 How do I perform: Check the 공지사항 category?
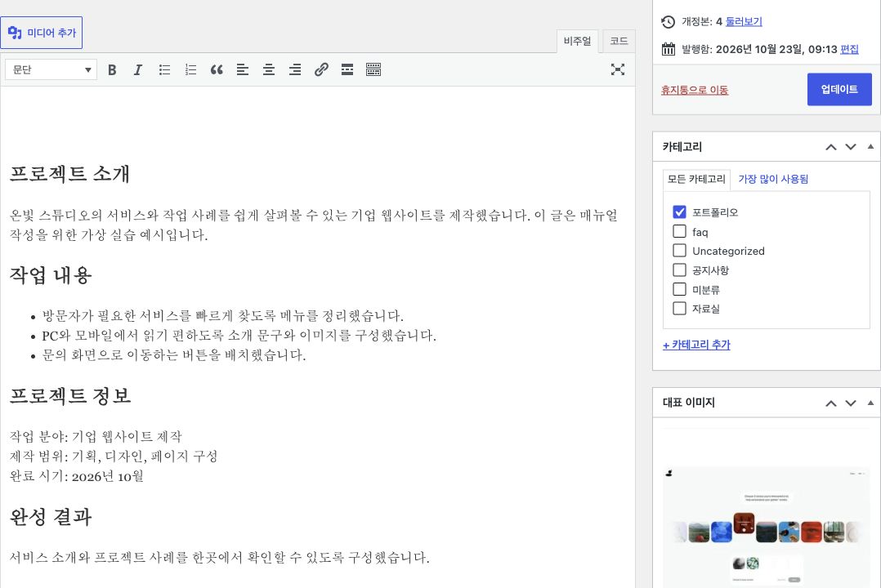click(x=679, y=270)
